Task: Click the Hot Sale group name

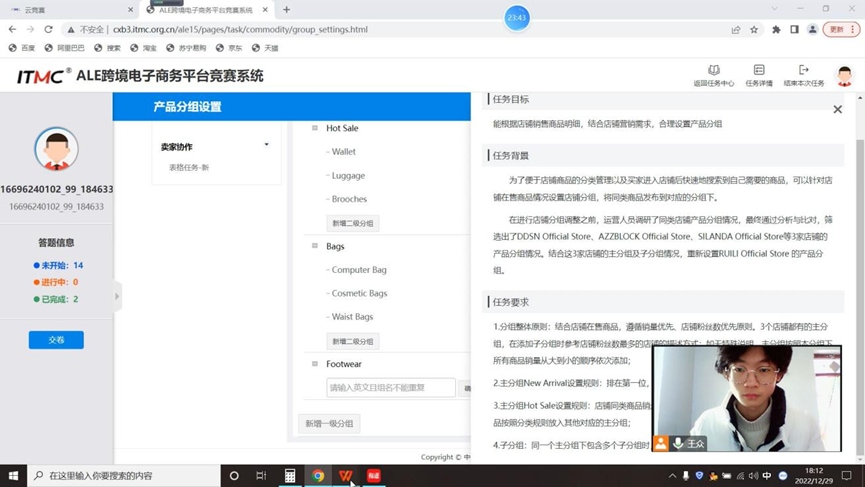Action: 342,128
